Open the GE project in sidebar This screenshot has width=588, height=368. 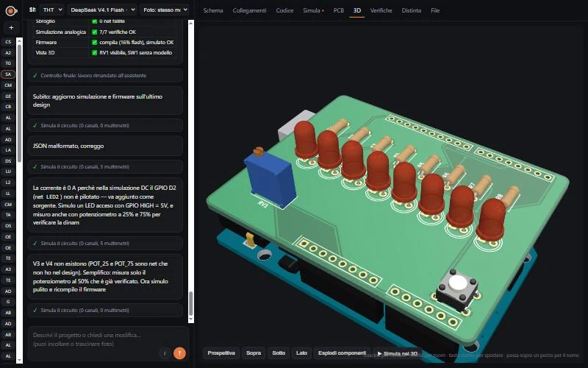[x=8, y=96]
